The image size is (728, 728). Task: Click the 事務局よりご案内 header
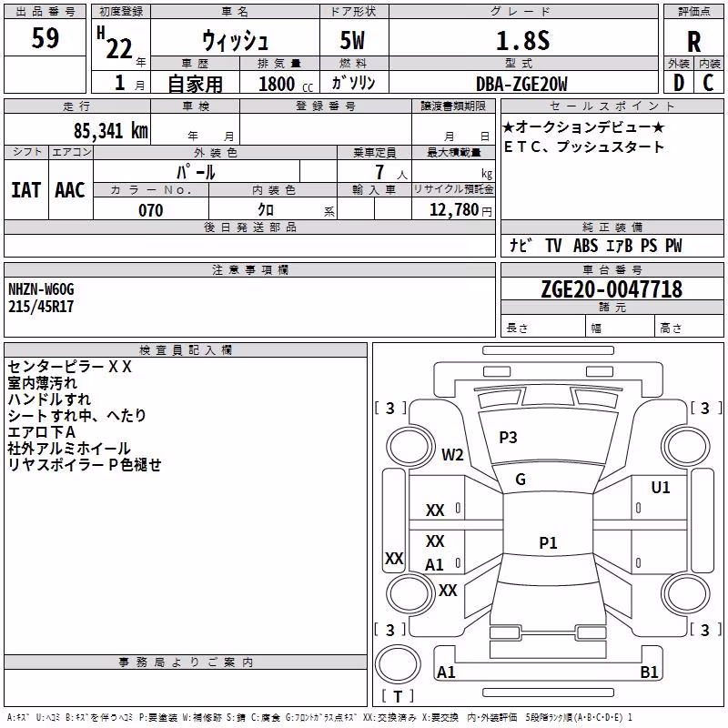click(x=186, y=662)
